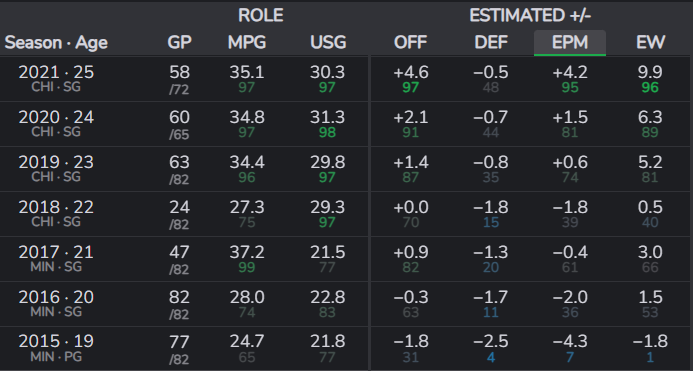Screen dimensions: 693x371
Task: Click the 37.2 MPG value for 2017
Action: click(247, 252)
